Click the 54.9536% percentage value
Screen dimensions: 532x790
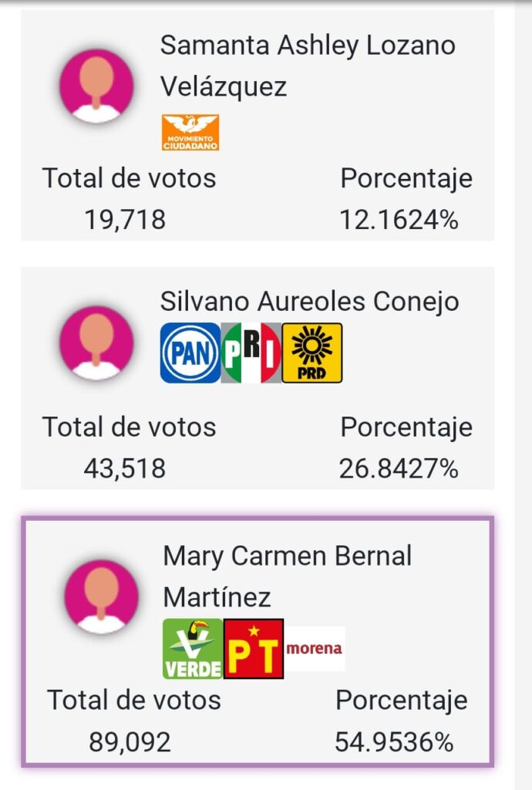(394, 742)
